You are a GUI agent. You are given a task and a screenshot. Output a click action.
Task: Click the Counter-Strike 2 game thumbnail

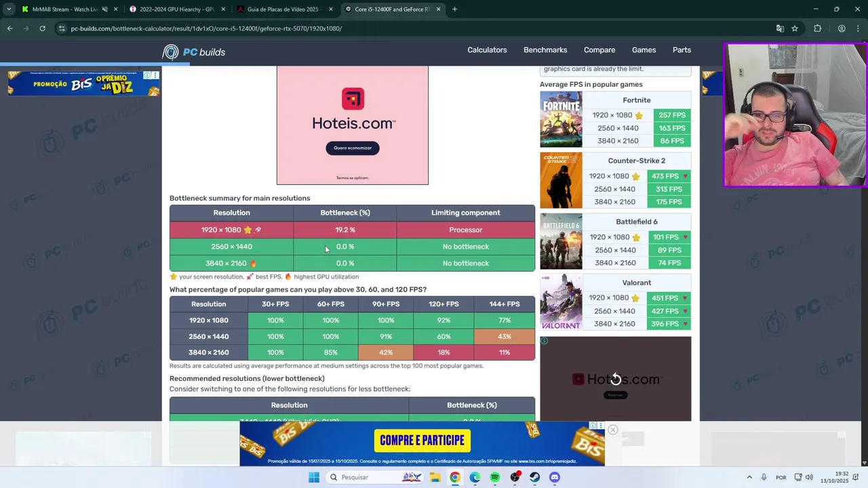(561, 180)
